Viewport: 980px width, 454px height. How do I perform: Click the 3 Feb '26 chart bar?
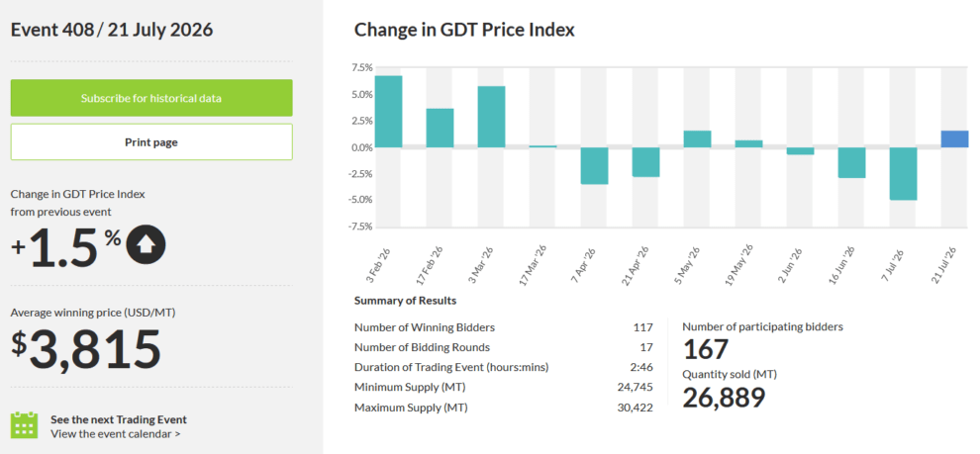(388, 112)
